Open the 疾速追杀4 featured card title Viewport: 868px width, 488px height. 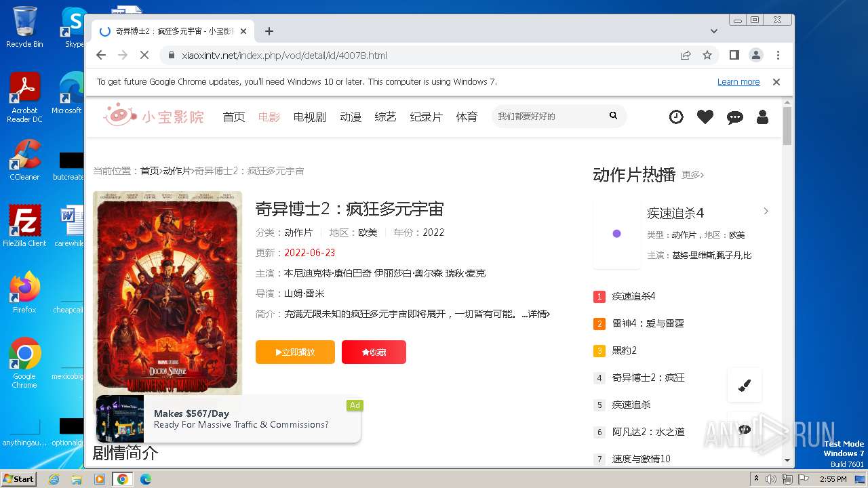coord(675,213)
